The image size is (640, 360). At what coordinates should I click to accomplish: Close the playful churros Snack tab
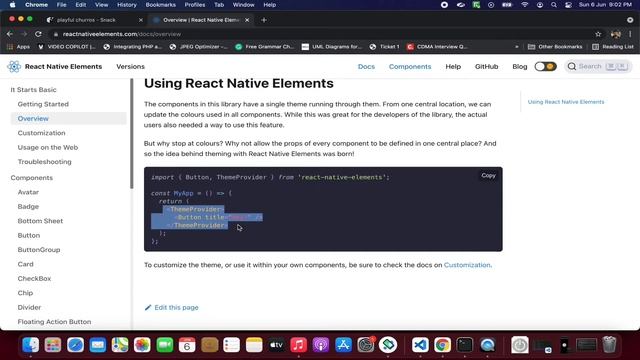141,20
